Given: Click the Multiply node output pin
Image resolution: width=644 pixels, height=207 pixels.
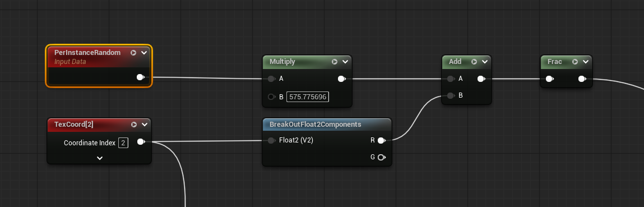Looking at the screenshot, I should click(342, 79).
